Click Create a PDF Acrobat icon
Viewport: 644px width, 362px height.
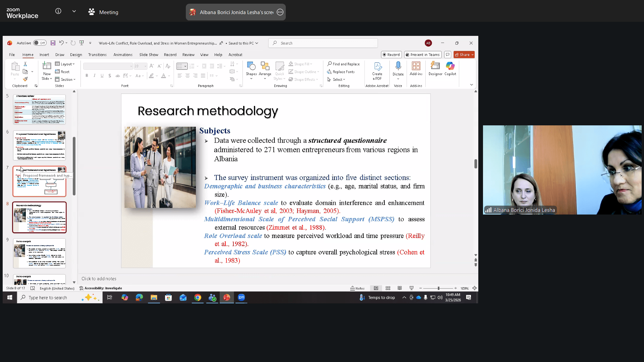(x=377, y=67)
